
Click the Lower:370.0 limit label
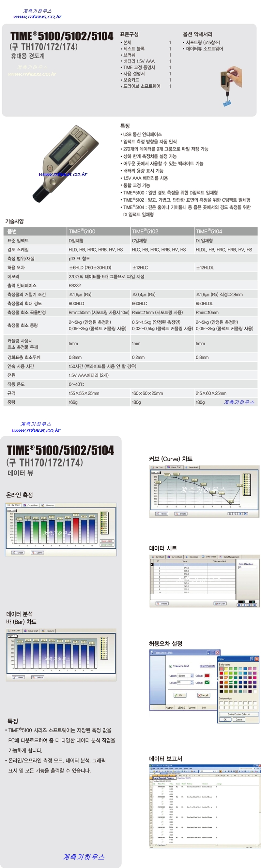[107, 544]
